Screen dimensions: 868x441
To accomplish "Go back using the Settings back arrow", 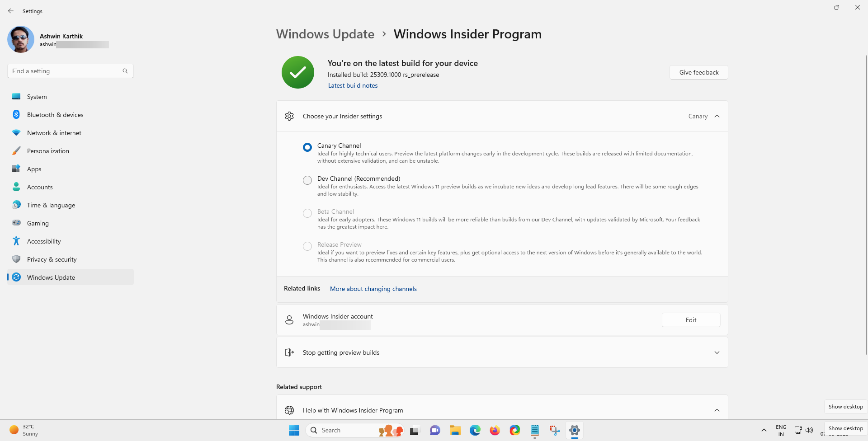I will [11, 11].
